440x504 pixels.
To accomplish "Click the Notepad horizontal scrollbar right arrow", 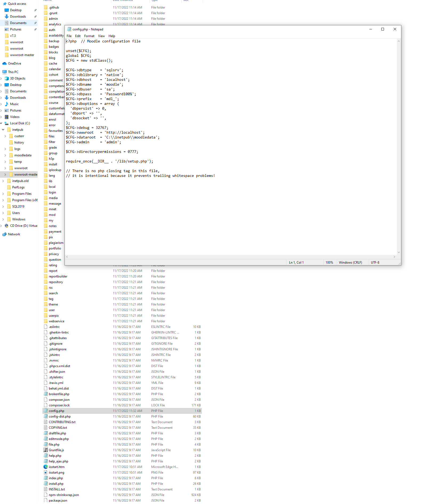I will [x=394, y=257].
